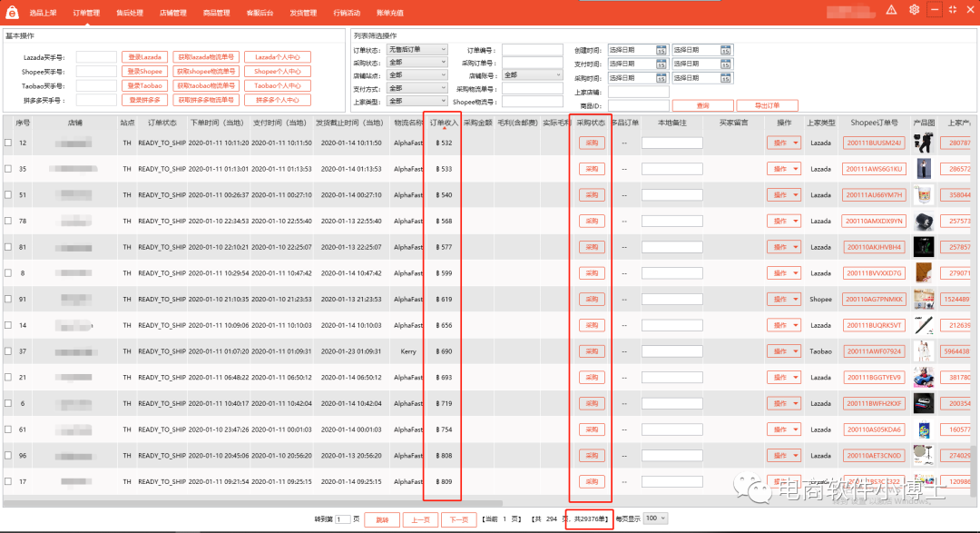Open the 支付时间 start date calendar icon
Viewport: 980px width, 533px height.
click(x=661, y=64)
